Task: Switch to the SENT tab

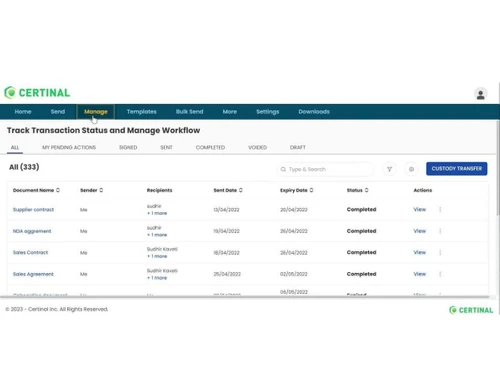Action: pyautogui.click(x=166, y=147)
